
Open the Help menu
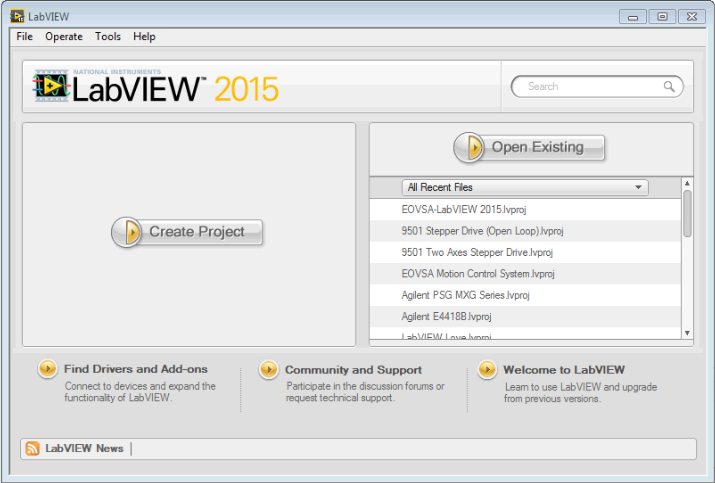(x=144, y=36)
